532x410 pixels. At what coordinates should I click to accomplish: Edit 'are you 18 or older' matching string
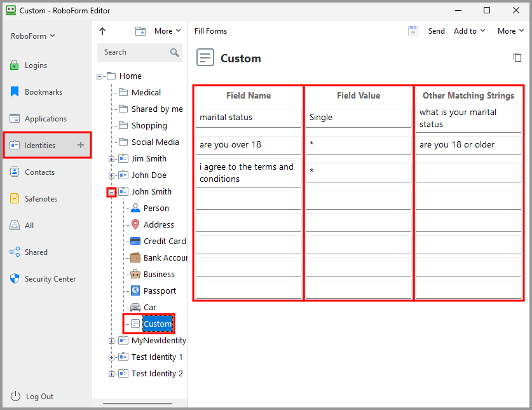point(468,146)
